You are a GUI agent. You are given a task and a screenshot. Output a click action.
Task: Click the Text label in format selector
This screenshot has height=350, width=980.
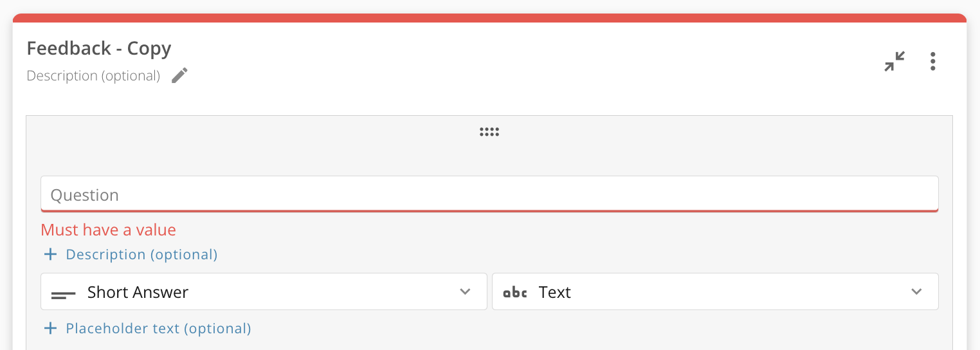[555, 293]
